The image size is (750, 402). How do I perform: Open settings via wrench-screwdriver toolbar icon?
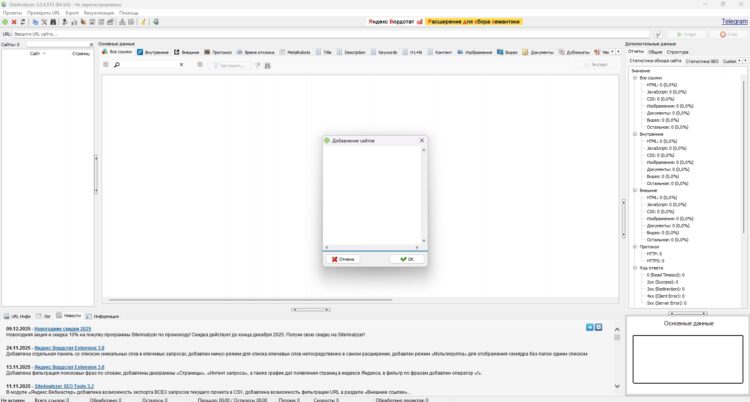click(44, 22)
